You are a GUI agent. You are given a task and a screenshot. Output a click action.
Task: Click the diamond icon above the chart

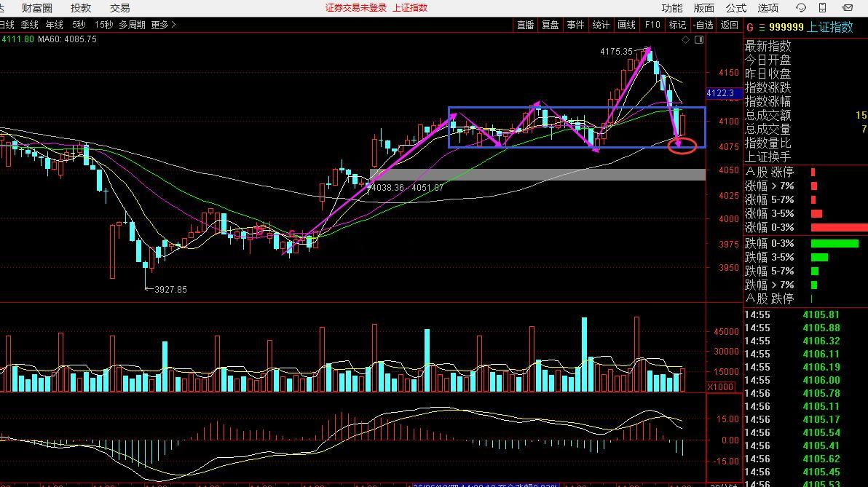(685, 39)
